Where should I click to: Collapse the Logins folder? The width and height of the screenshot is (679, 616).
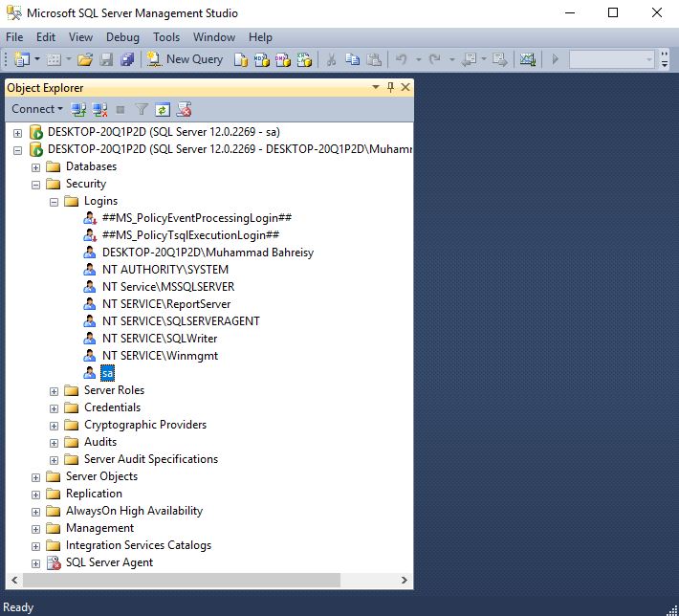54,202
